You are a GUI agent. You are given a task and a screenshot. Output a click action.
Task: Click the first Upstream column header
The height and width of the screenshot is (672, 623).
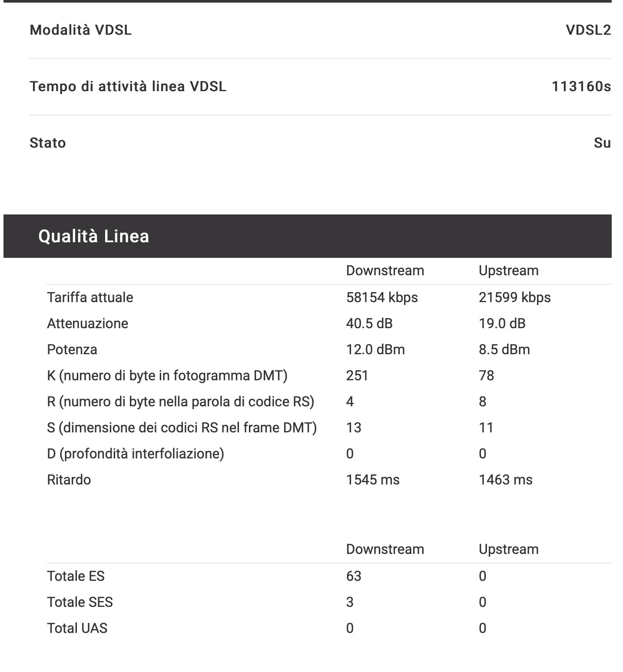[x=508, y=270]
